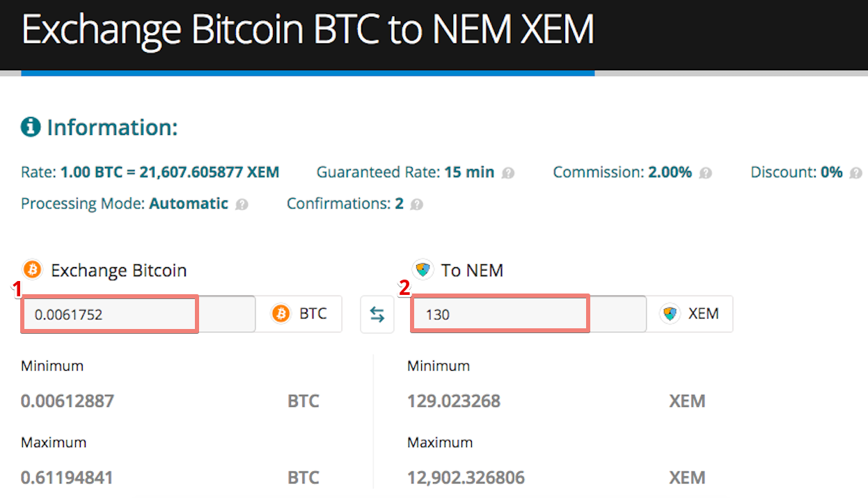Click the help icon beside Commission 2.00%

[x=705, y=173]
